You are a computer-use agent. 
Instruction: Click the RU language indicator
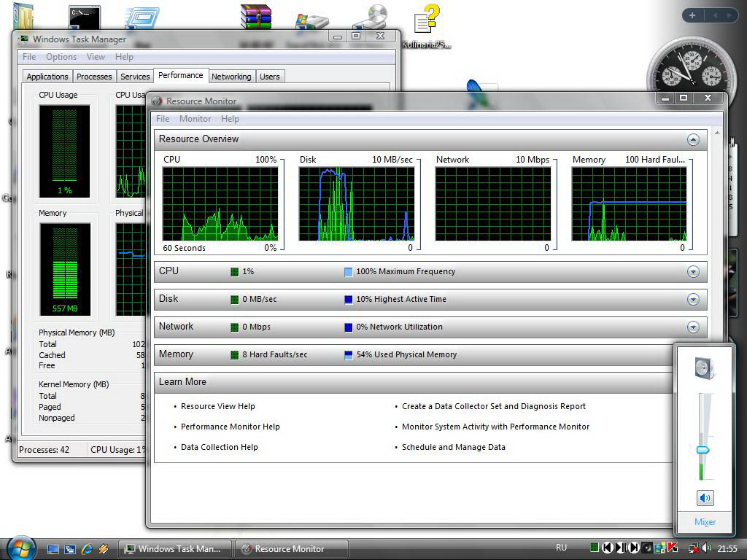[561, 548]
